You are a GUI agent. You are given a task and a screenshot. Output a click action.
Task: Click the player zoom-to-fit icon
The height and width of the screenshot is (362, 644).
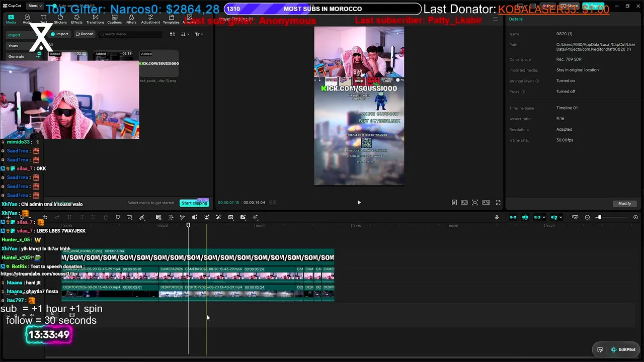(x=475, y=203)
